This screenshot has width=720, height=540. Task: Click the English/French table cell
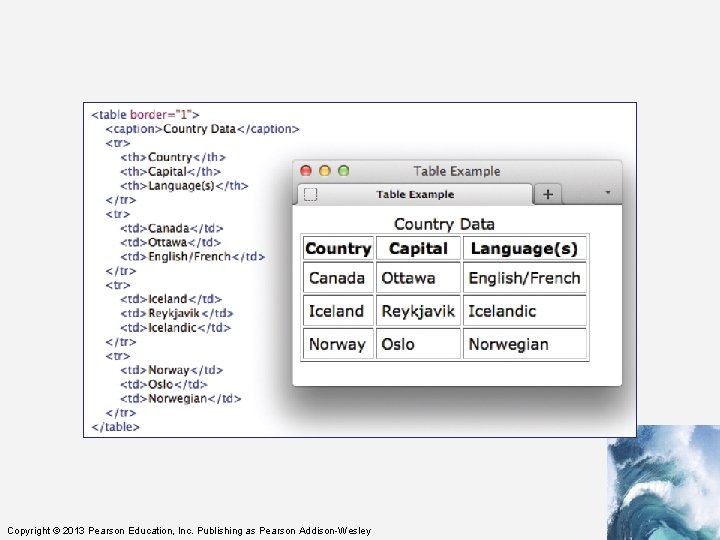pos(524,278)
